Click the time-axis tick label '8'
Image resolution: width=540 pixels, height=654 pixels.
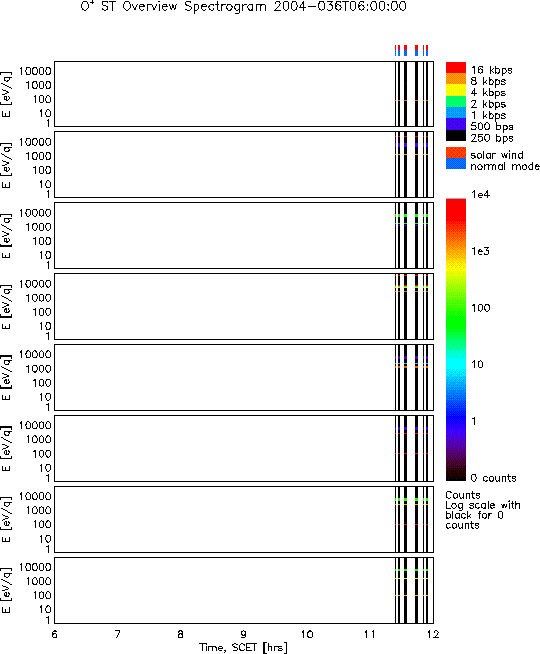(x=181, y=634)
